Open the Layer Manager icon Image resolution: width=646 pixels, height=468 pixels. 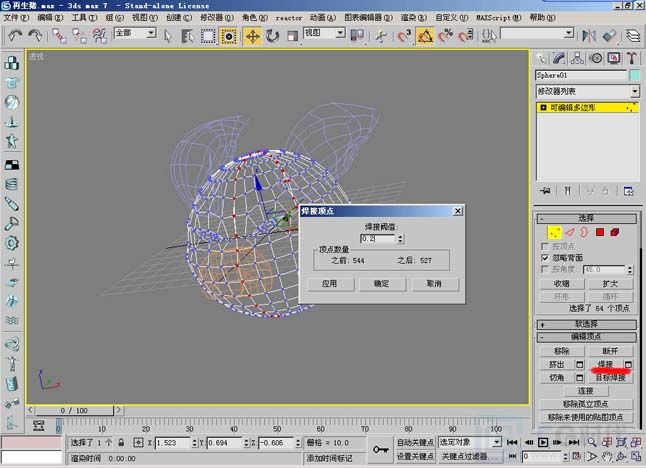point(633,36)
